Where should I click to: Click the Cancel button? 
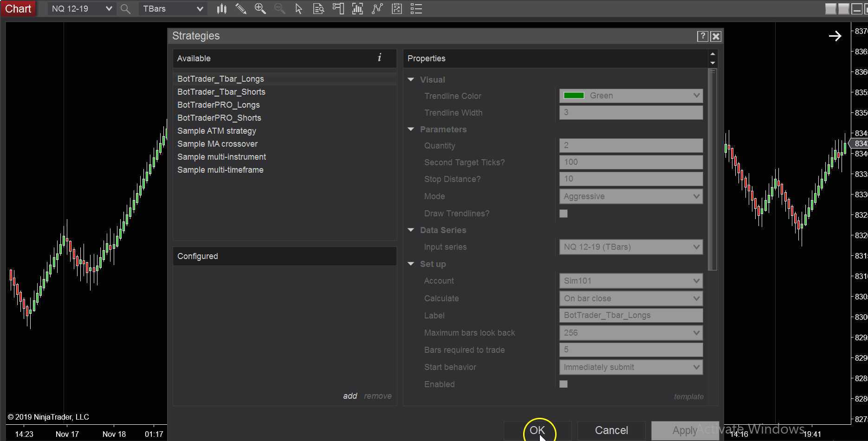(x=611, y=430)
